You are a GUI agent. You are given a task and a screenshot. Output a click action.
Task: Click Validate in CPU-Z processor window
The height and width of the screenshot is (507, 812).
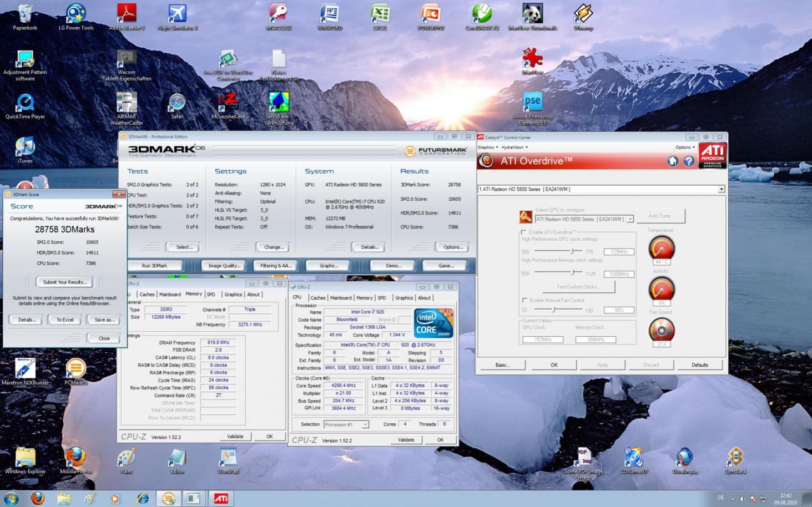click(x=406, y=440)
